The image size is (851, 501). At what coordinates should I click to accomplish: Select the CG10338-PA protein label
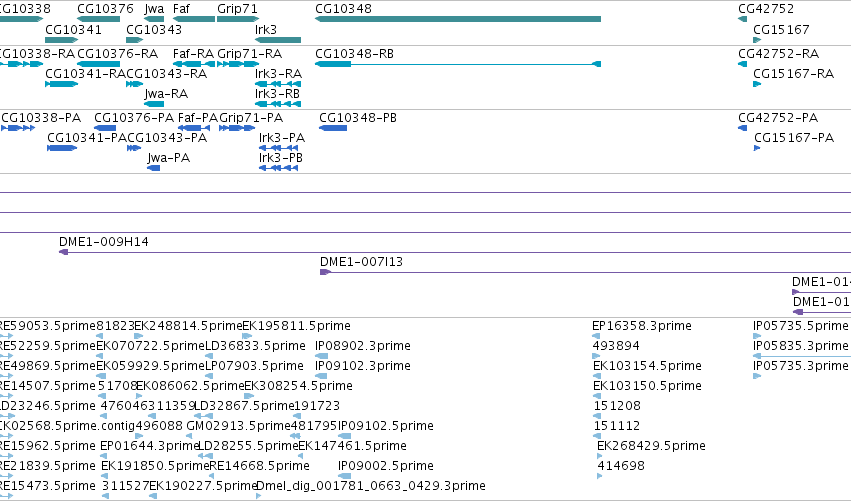41,118
